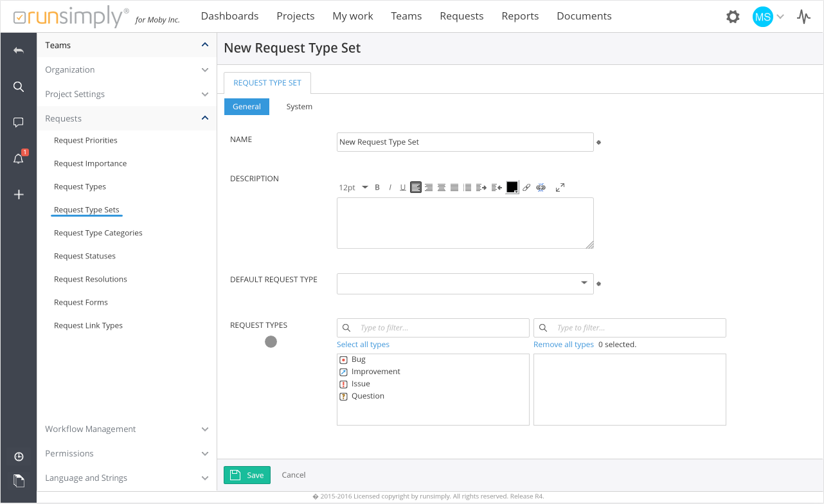Click the remove link icon
Image resolution: width=824 pixels, height=504 pixels.
pos(541,188)
